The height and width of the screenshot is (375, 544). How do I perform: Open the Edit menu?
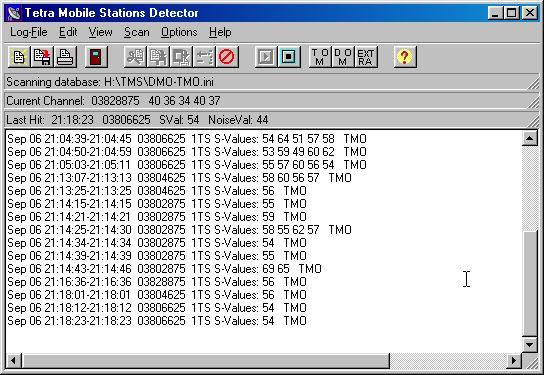pos(68,32)
